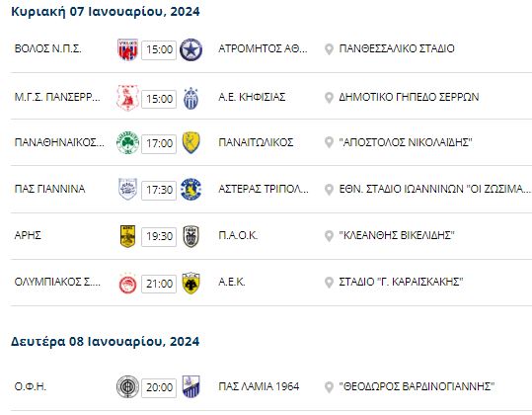Open ΠΑΣ ΛΑΜΙΑ 1964 team link
Screen dimensions: 532x415
point(259,386)
